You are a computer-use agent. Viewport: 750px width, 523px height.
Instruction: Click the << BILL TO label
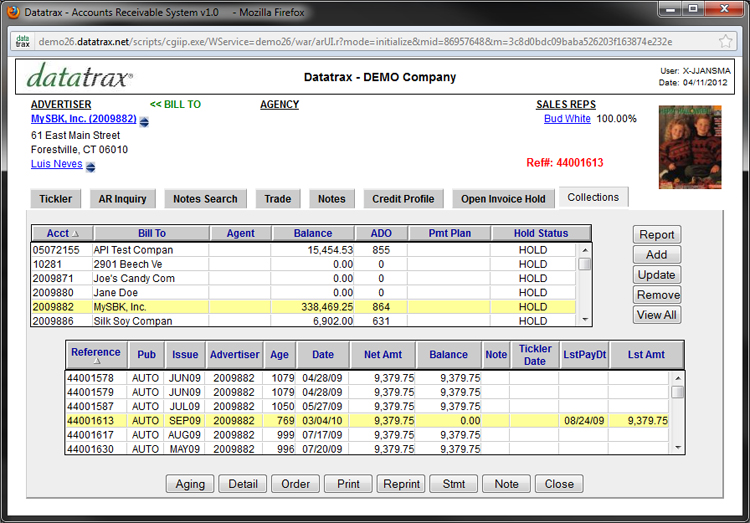click(175, 104)
